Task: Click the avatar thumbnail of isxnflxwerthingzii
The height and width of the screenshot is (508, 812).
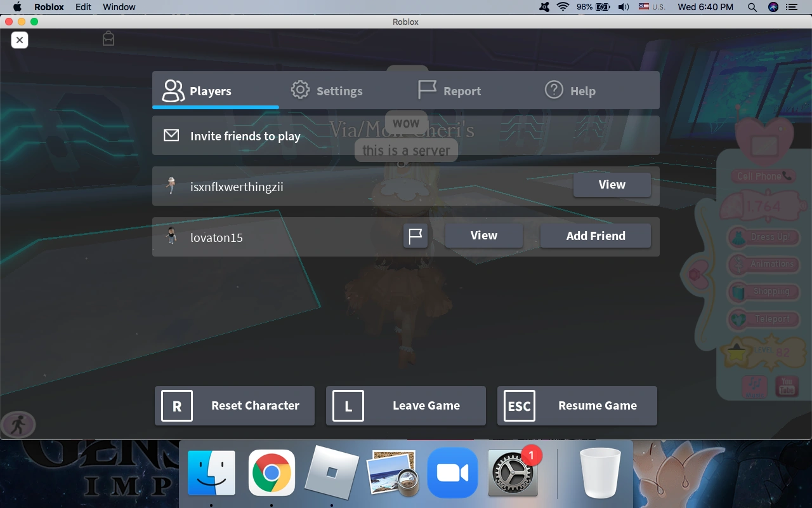Action: [x=170, y=185]
